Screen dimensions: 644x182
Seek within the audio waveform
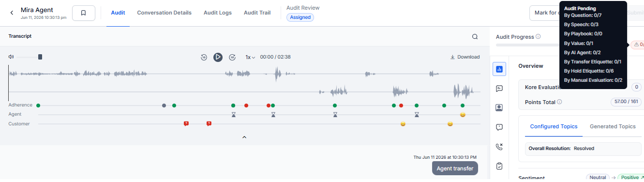244,82
